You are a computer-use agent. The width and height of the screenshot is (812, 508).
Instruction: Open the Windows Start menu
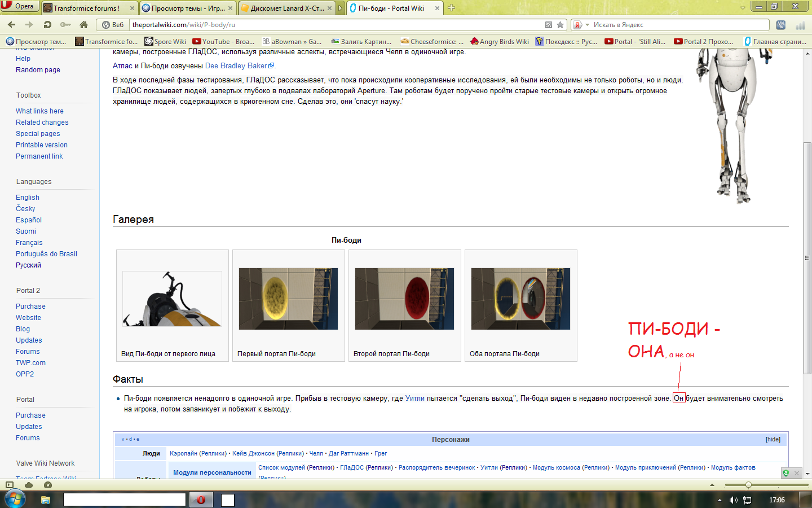(x=14, y=500)
